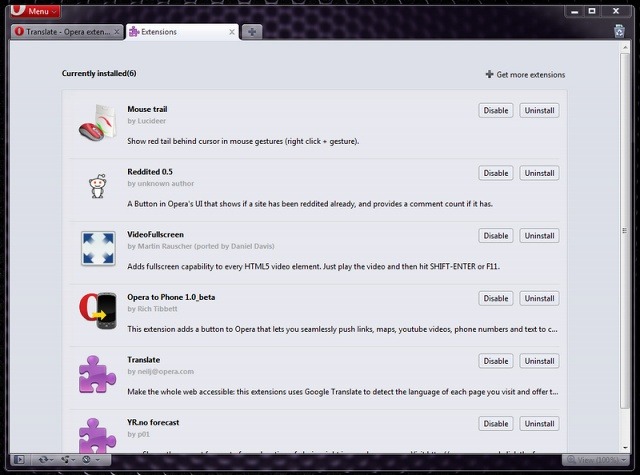Disable the Opera to Phone extension
Viewport: 640px width, 475px height.
pyautogui.click(x=496, y=298)
